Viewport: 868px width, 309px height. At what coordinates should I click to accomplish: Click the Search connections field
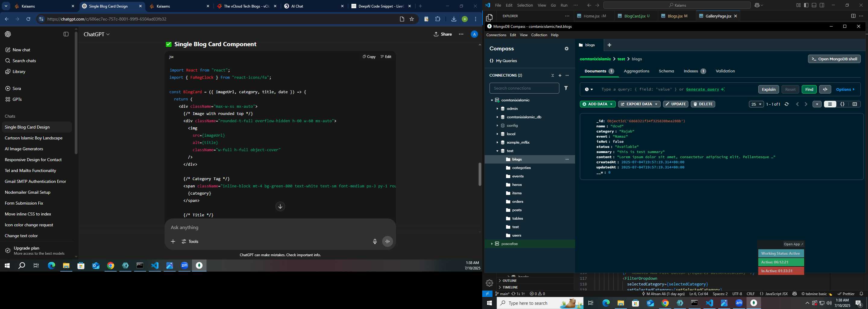pyautogui.click(x=524, y=88)
